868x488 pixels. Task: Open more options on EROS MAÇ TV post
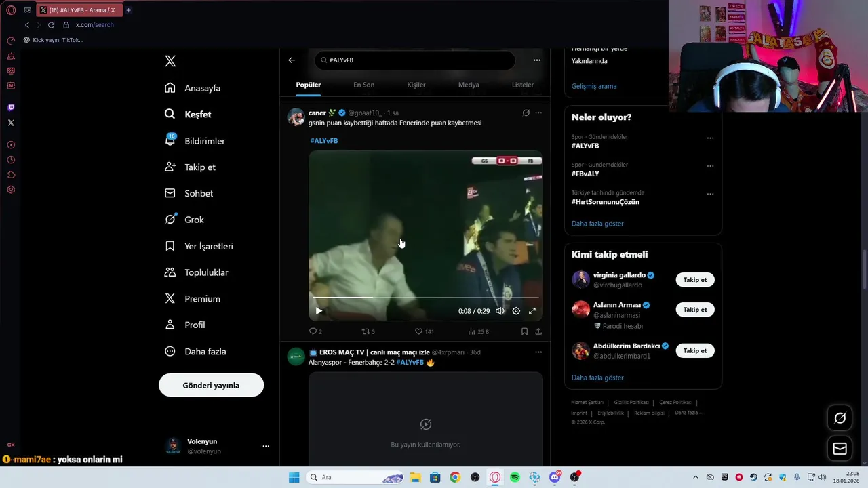538,352
